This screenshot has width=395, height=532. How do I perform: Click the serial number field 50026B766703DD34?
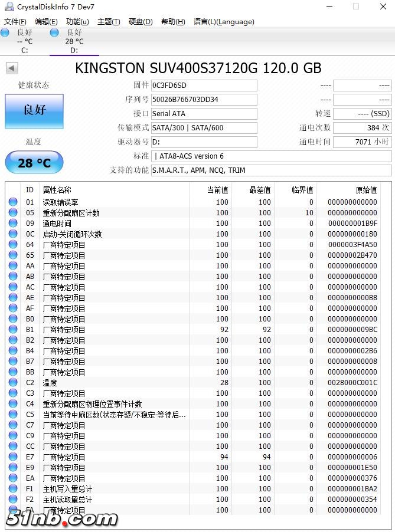coord(204,100)
